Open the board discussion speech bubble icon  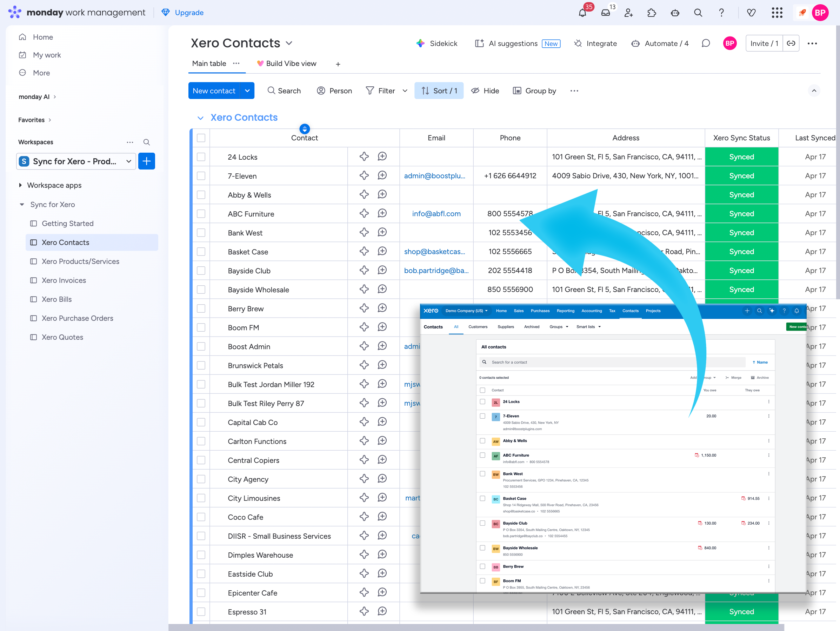point(706,43)
